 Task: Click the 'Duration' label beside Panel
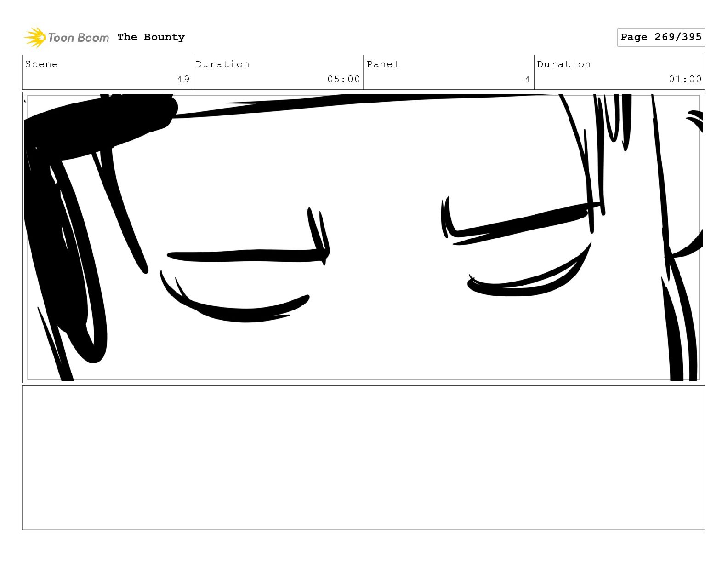pos(564,64)
